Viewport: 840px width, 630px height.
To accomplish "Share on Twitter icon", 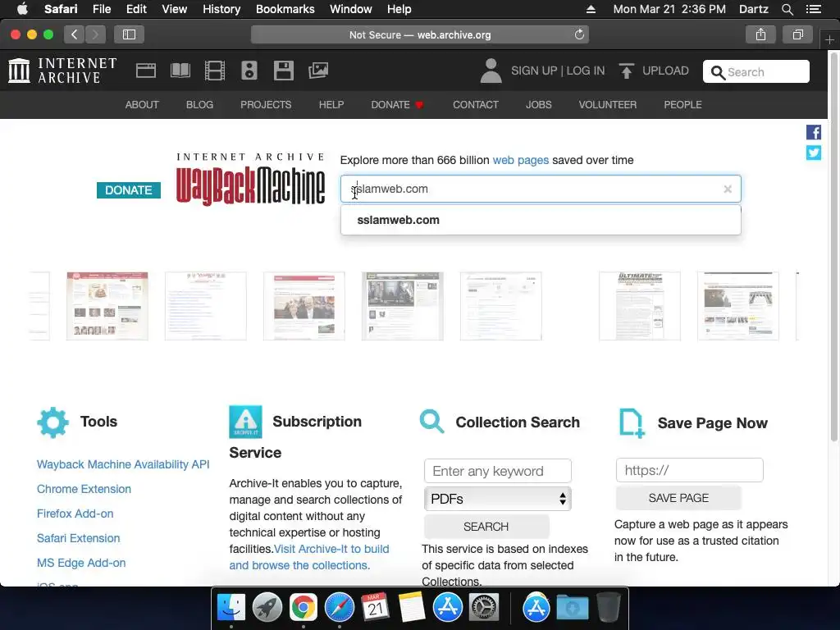I will coord(813,153).
